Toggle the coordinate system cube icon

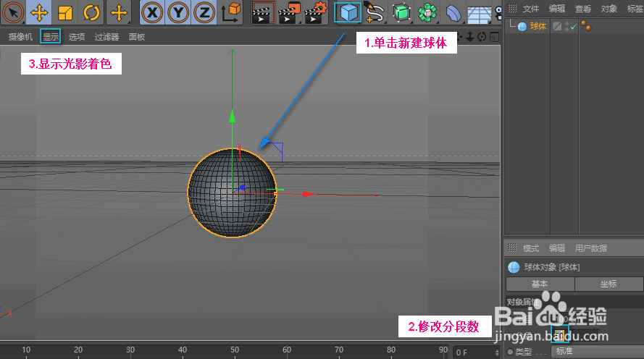pyautogui.click(x=231, y=12)
